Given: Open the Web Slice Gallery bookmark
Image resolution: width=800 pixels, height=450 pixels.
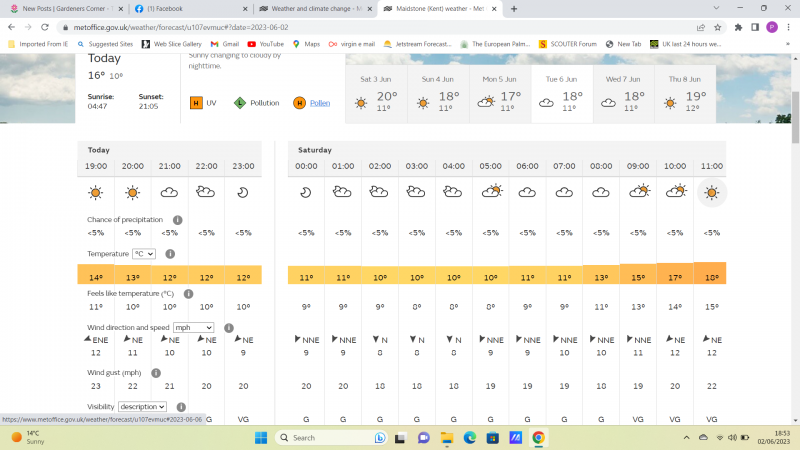Looking at the screenshot, I should tap(171, 44).
